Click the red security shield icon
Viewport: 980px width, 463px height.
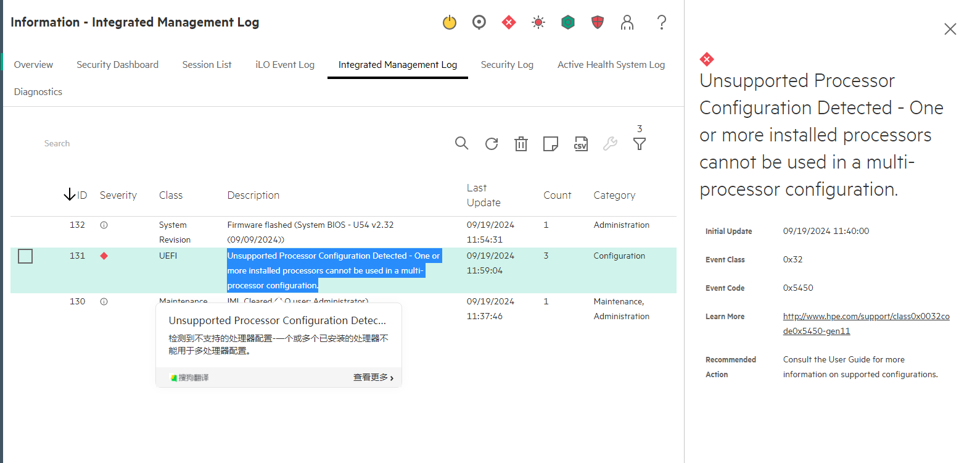click(x=598, y=23)
